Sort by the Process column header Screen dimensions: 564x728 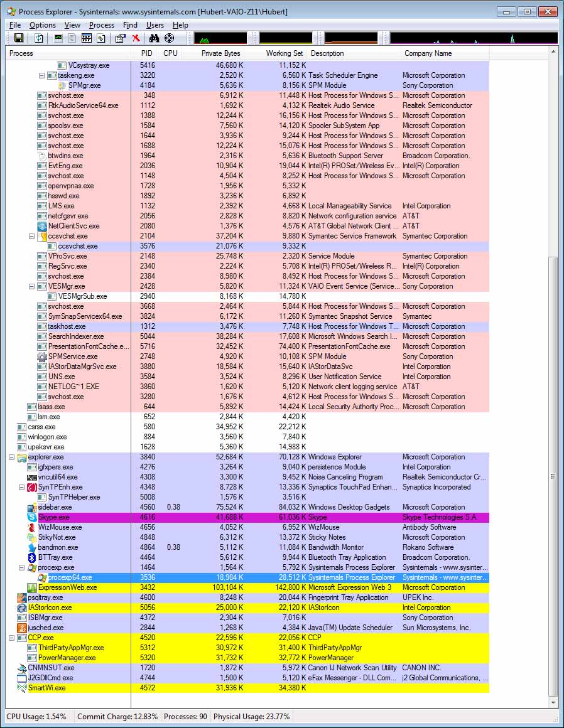[x=68, y=53]
